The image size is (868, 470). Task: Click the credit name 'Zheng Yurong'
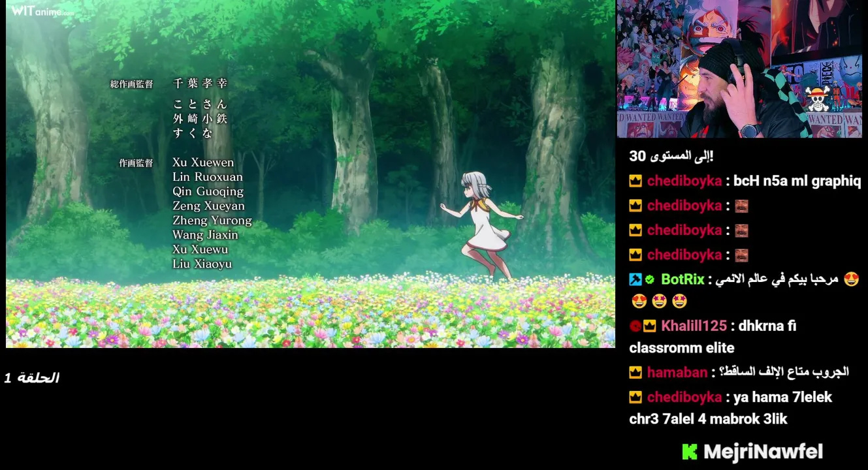(212, 221)
